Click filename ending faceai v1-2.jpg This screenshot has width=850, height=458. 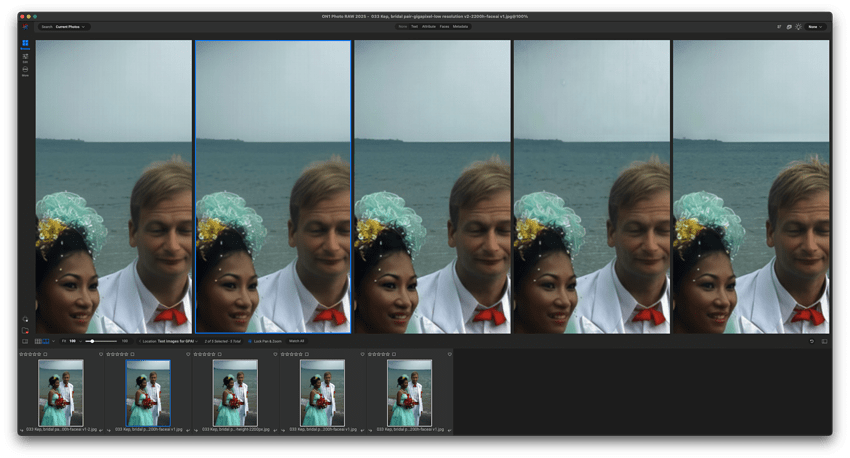[61, 430]
